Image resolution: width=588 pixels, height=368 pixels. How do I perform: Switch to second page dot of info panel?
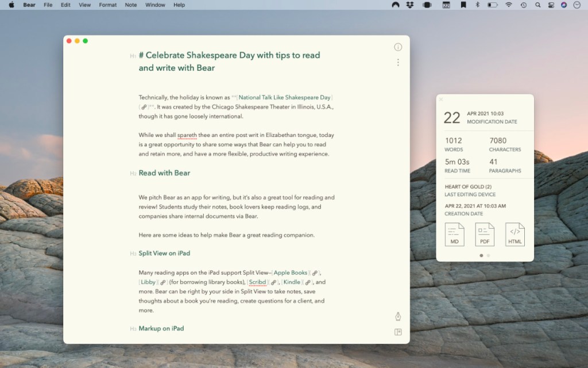pos(488,255)
